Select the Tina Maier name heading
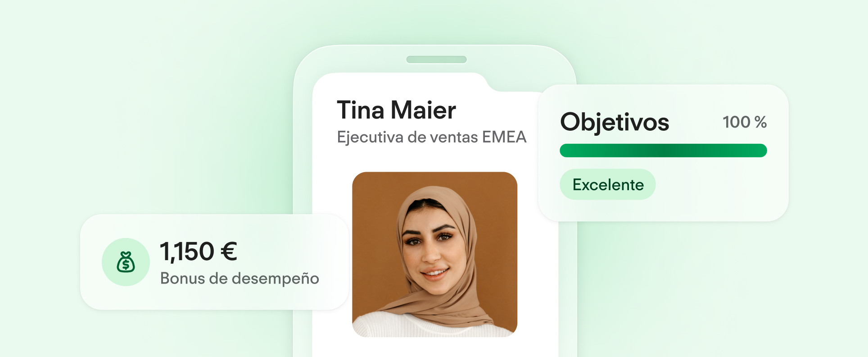The image size is (868, 357). [x=396, y=110]
